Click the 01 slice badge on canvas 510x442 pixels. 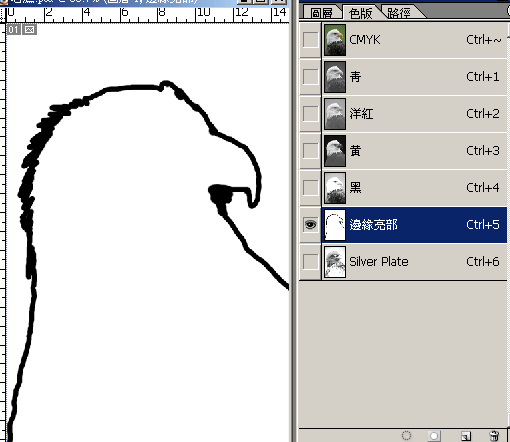(13, 30)
